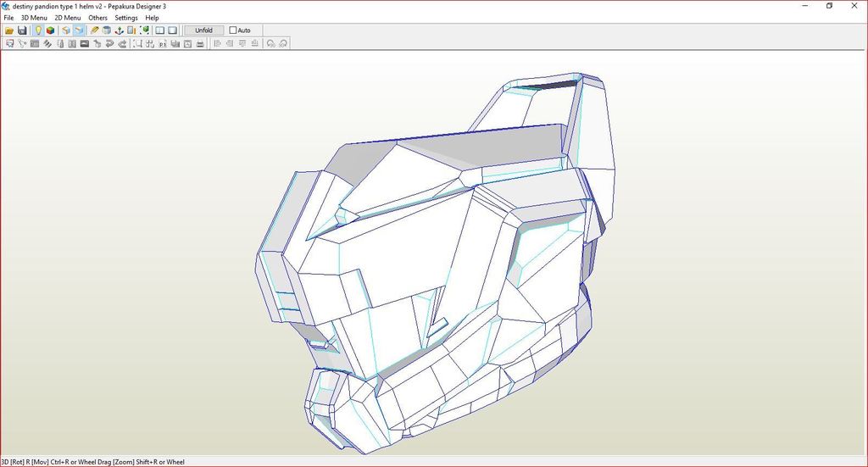
Task: Open a file with the folder icon
Action: [9, 31]
